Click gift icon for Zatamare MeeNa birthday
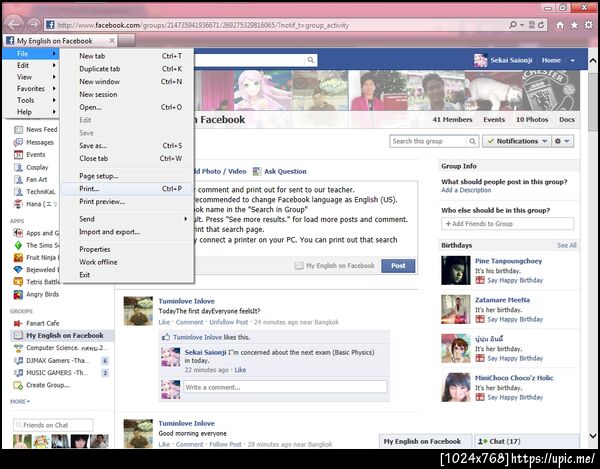Image resolution: width=600 pixels, height=469 pixels. click(x=480, y=319)
